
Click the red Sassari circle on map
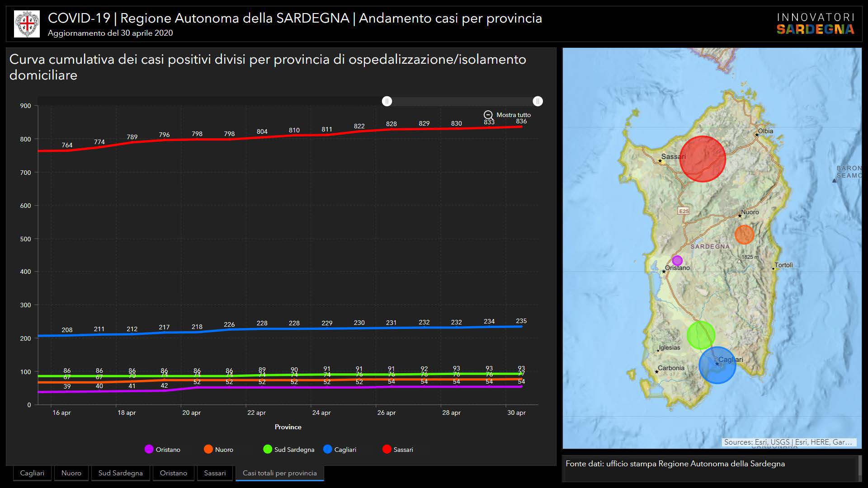click(x=703, y=159)
